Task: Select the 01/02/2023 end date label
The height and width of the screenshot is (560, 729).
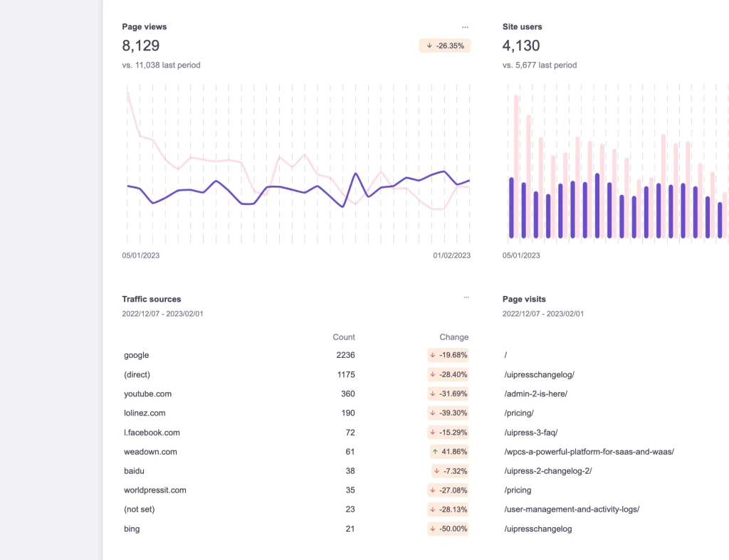Action: pos(452,255)
